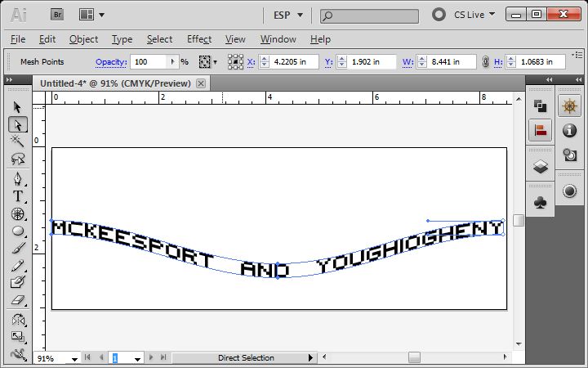Open the ship-wheel Navigator panel icon
Screen dimensions: 588x368
point(569,106)
